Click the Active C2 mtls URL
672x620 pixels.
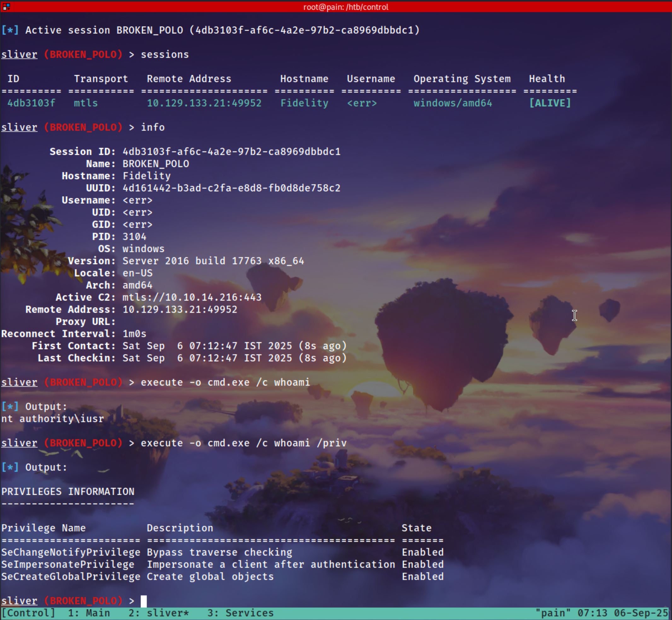(192, 297)
